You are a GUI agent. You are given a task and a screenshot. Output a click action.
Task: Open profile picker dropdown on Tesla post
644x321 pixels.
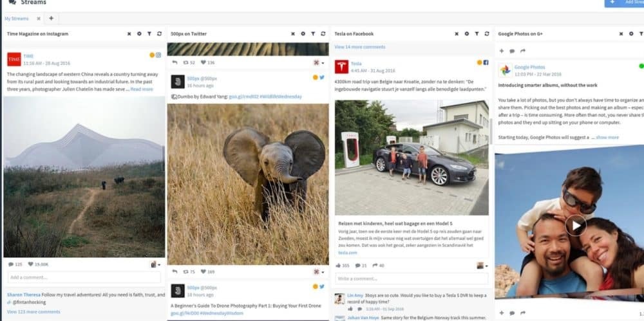tap(482, 265)
